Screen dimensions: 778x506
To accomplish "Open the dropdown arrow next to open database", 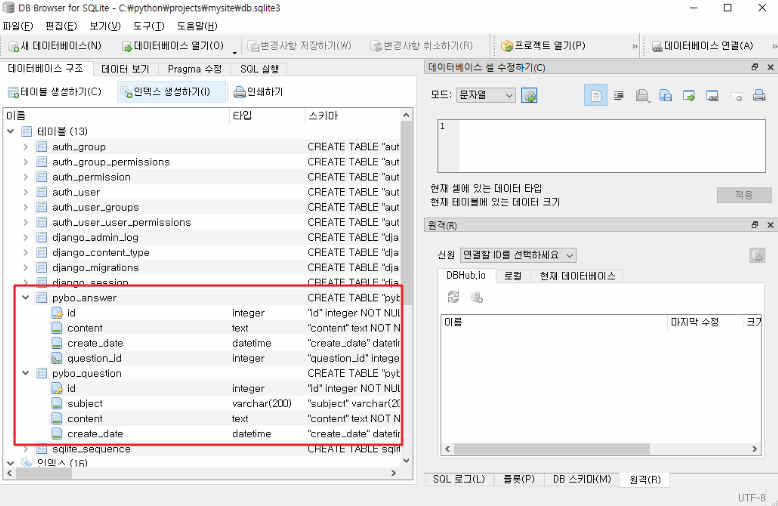I will tap(235, 52).
